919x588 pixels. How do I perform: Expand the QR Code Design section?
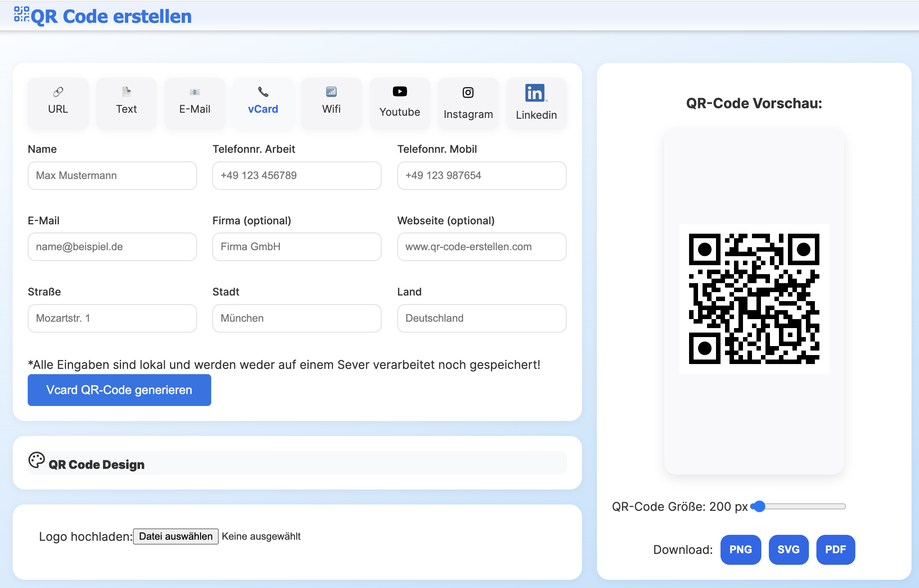[297, 463]
